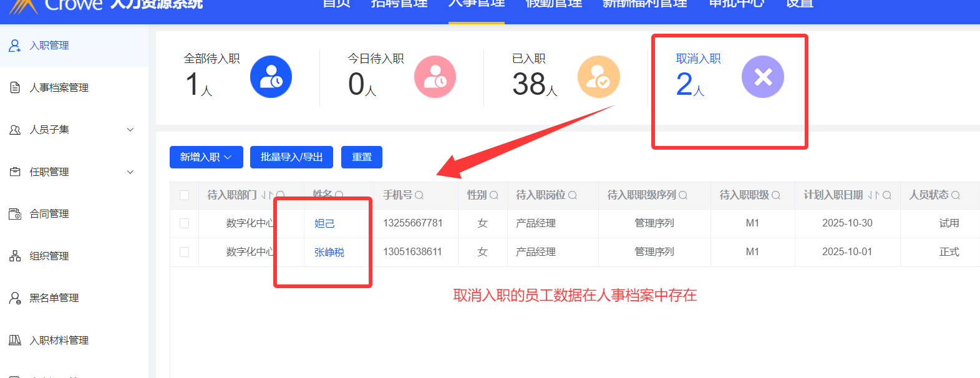Click phone number 13051638611

click(x=412, y=252)
